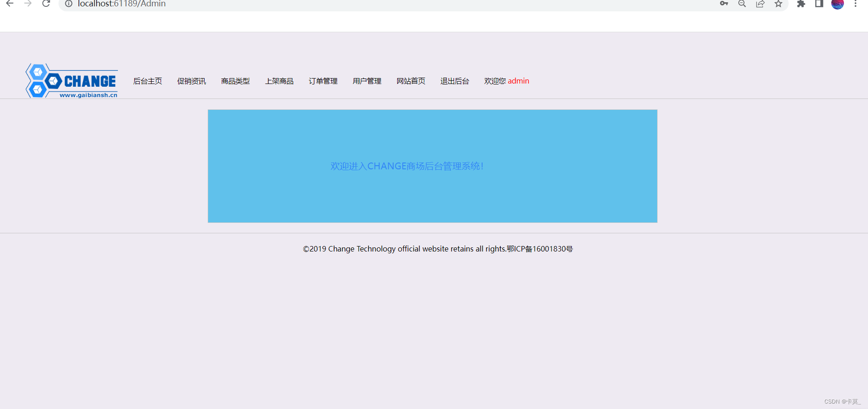Open the 商品类型 section
Image resolution: width=868 pixels, height=409 pixels.
coord(235,81)
